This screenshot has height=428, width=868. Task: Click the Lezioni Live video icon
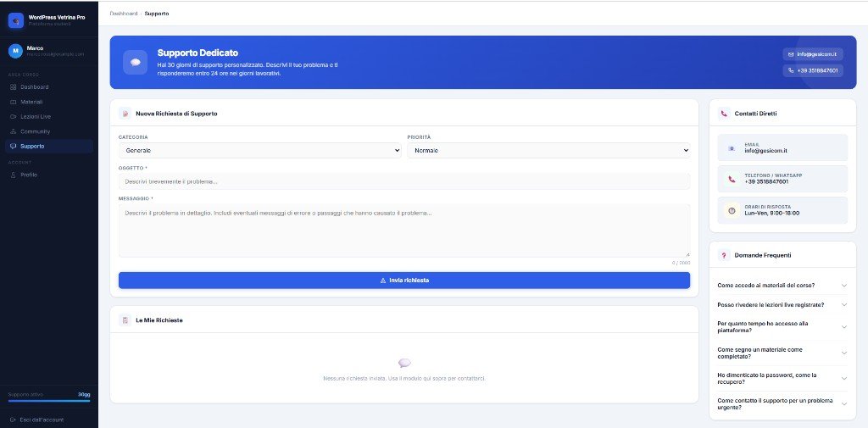(14, 117)
